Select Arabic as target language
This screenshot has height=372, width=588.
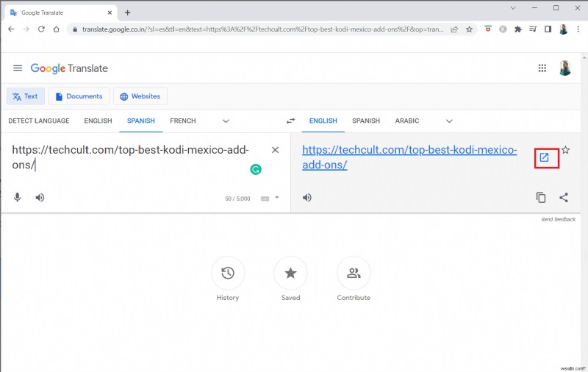407,121
